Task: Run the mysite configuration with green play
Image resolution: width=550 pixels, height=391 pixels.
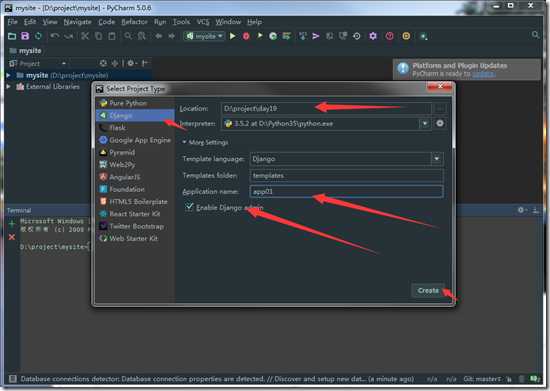Action: click(x=232, y=36)
